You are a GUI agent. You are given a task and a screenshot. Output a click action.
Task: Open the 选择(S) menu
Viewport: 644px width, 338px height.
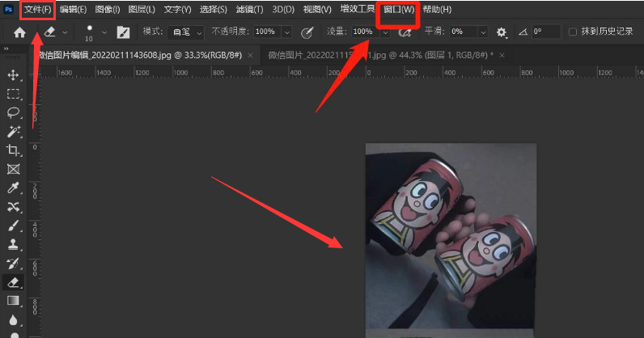point(213,10)
